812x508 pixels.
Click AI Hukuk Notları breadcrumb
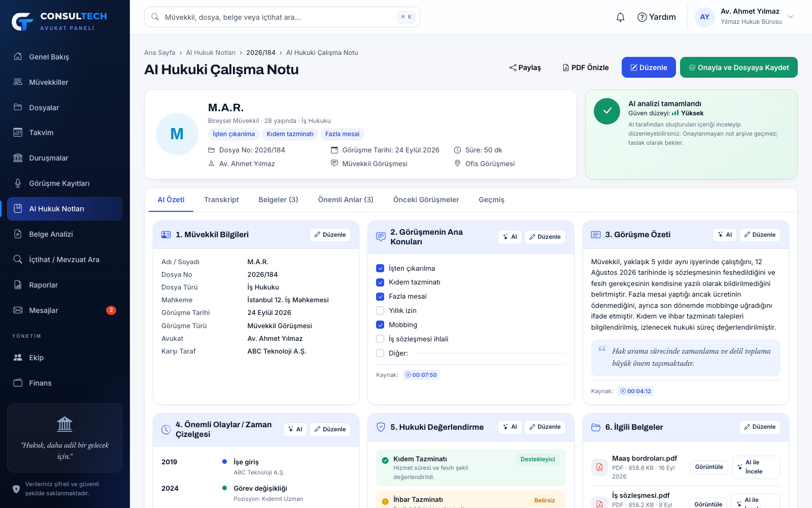click(x=211, y=52)
